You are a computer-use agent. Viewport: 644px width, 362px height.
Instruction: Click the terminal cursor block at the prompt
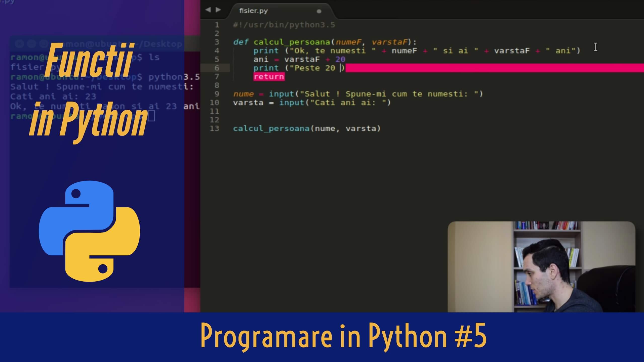pos(151,116)
